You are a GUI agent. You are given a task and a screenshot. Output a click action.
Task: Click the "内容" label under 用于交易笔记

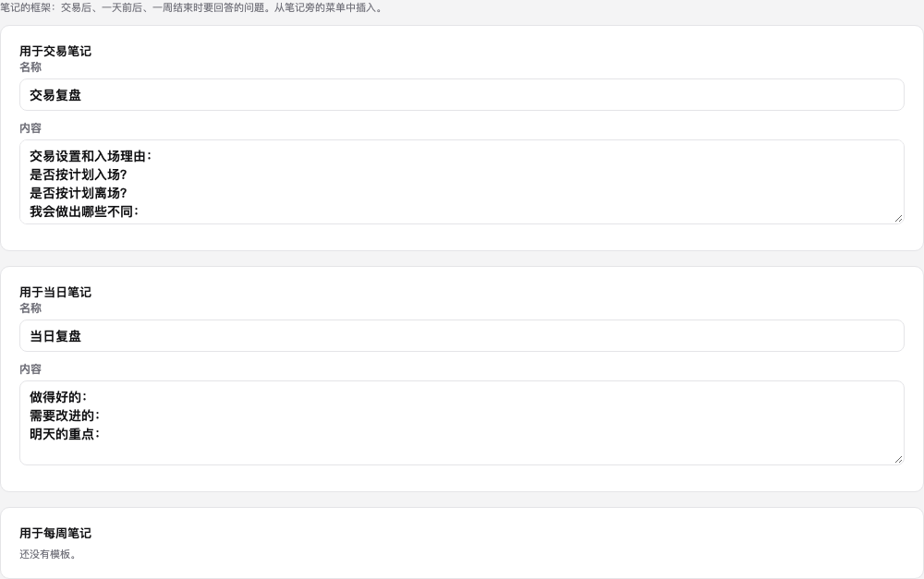pyautogui.click(x=30, y=127)
